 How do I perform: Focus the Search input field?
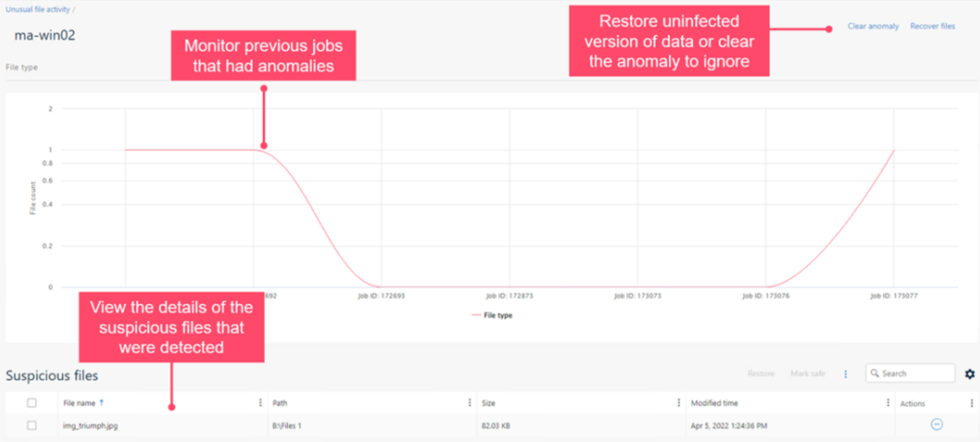(910, 373)
